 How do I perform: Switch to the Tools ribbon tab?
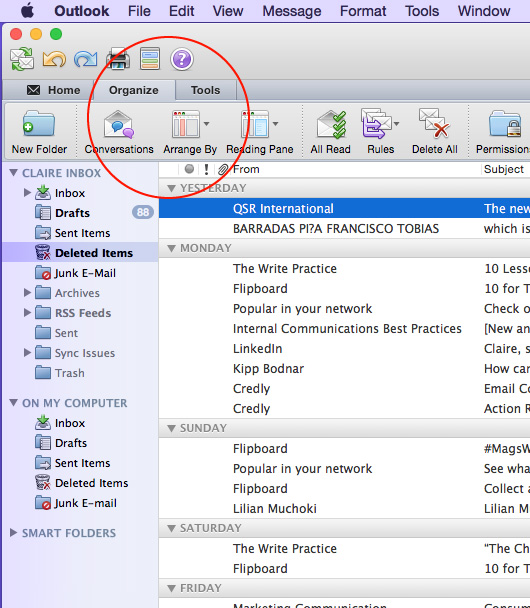click(205, 90)
